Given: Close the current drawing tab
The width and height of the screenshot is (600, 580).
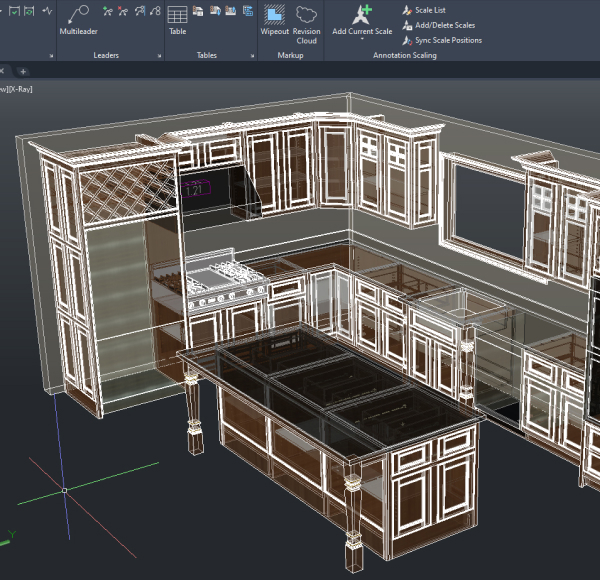Looking at the screenshot, I should pyautogui.click(x=3, y=72).
